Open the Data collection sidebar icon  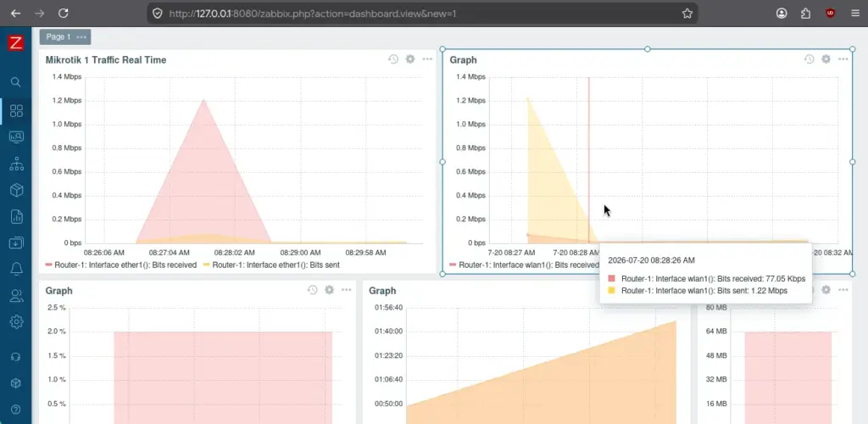(x=16, y=243)
